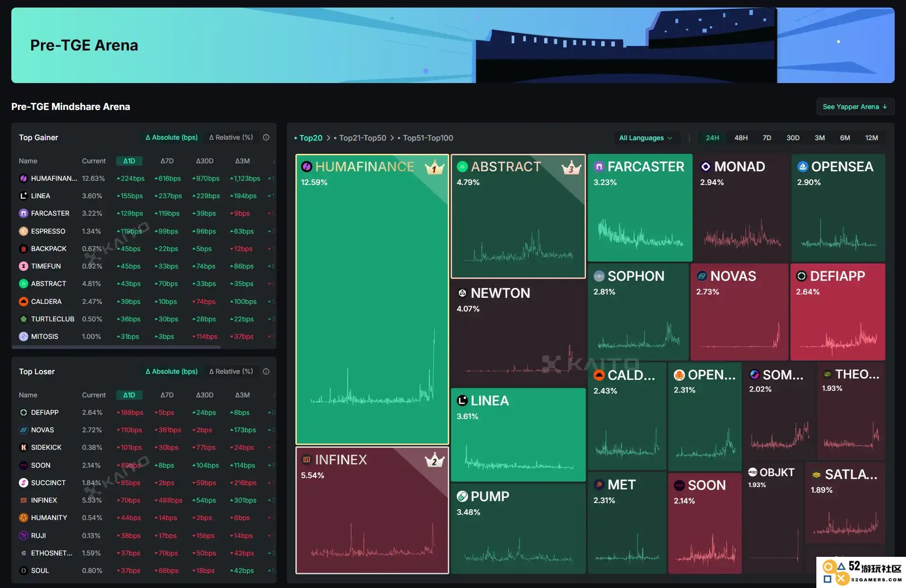The image size is (906, 588).
Task: Switch Top Loser to Relative (%)
Action: point(231,371)
